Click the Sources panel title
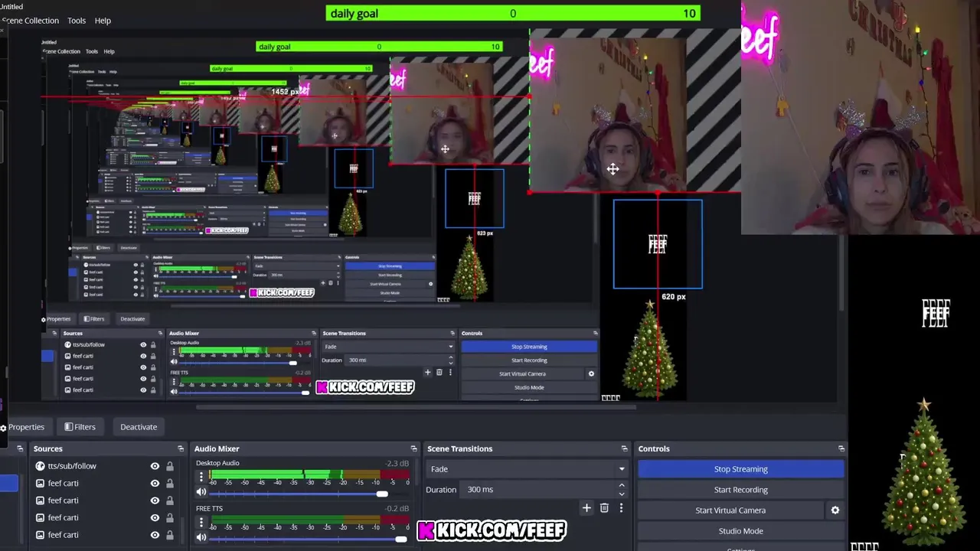This screenshot has width=980, height=551. pyautogui.click(x=47, y=448)
